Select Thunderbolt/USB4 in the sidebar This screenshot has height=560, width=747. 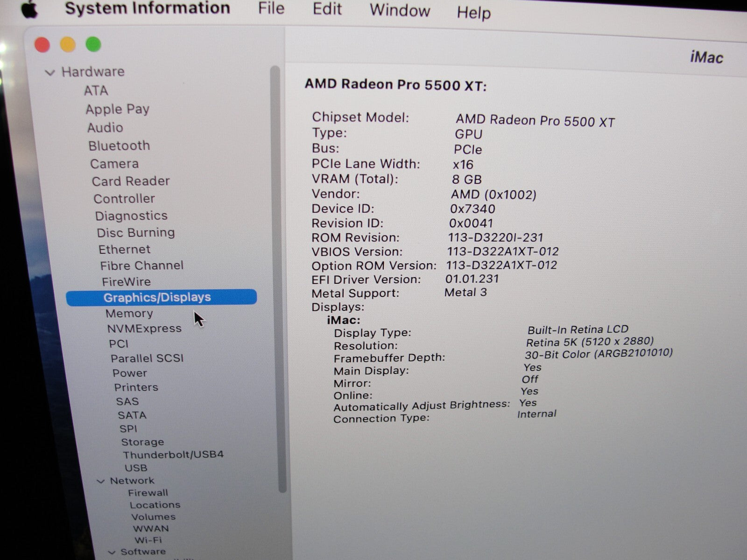pyautogui.click(x=173, y=455)
